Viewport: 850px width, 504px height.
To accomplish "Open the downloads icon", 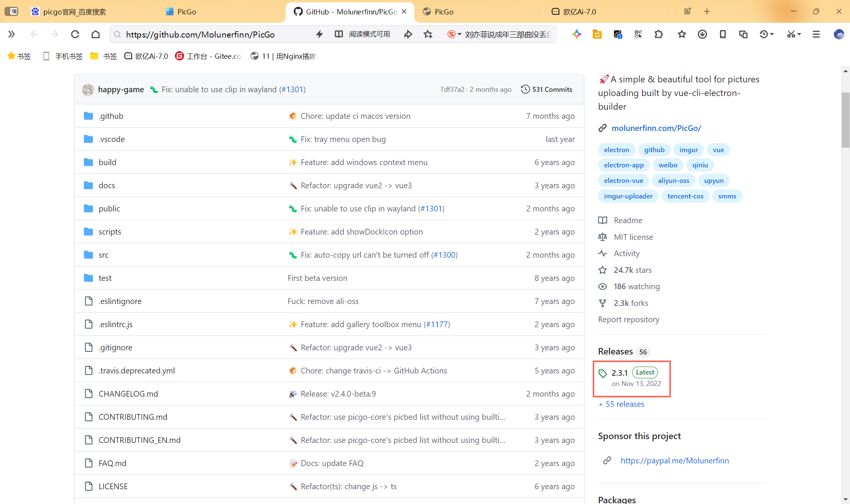I will coord(702,34).
